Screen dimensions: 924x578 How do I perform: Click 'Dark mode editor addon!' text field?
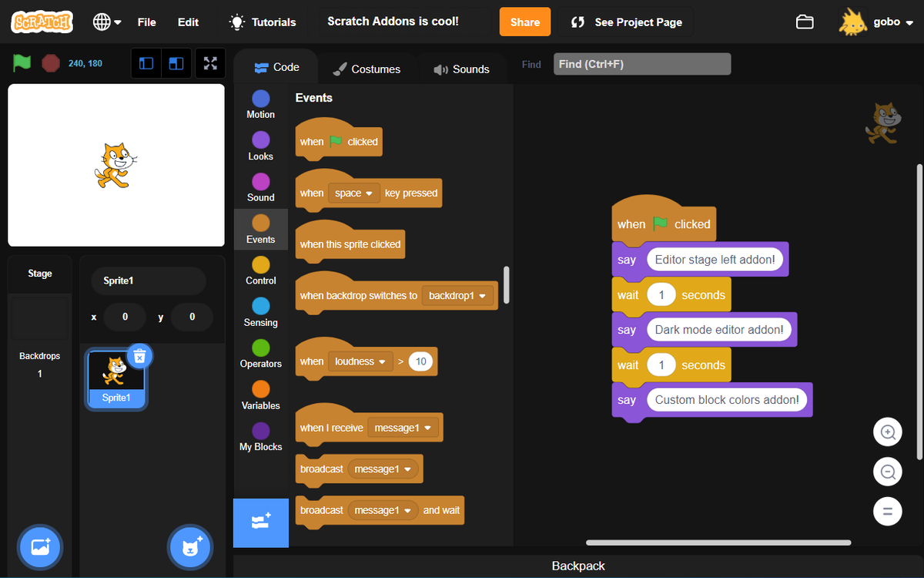click(x=718, y=330)
